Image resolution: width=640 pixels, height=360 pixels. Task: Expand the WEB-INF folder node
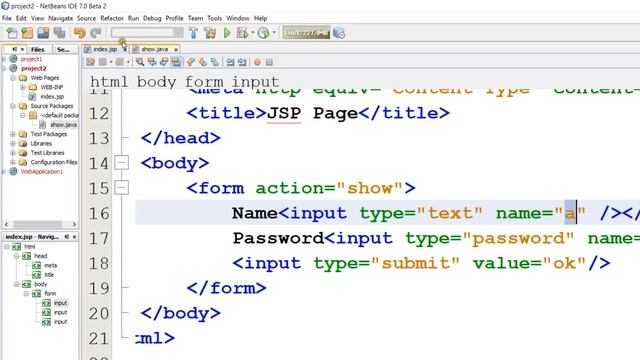tap(23, 87)
